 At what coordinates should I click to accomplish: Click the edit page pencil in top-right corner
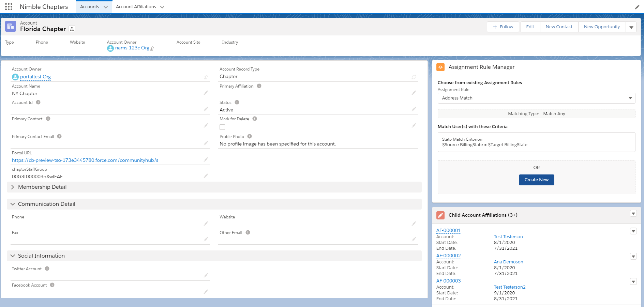(x=637, y=7)
